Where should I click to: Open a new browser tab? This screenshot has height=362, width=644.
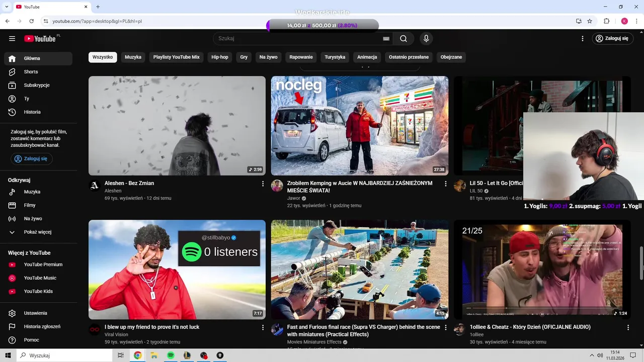98,7
